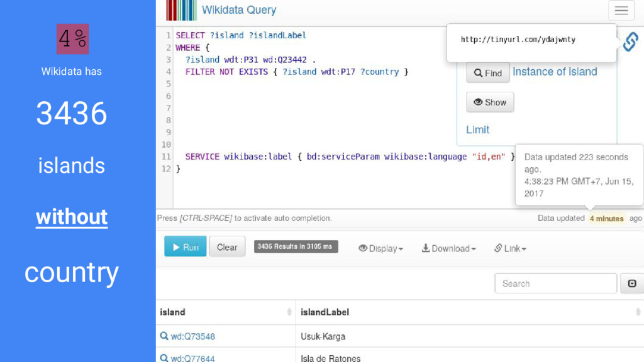Viewport: 644px width, 362px height.
Task: Run the SPARQL query
Action: click(186, 246)
